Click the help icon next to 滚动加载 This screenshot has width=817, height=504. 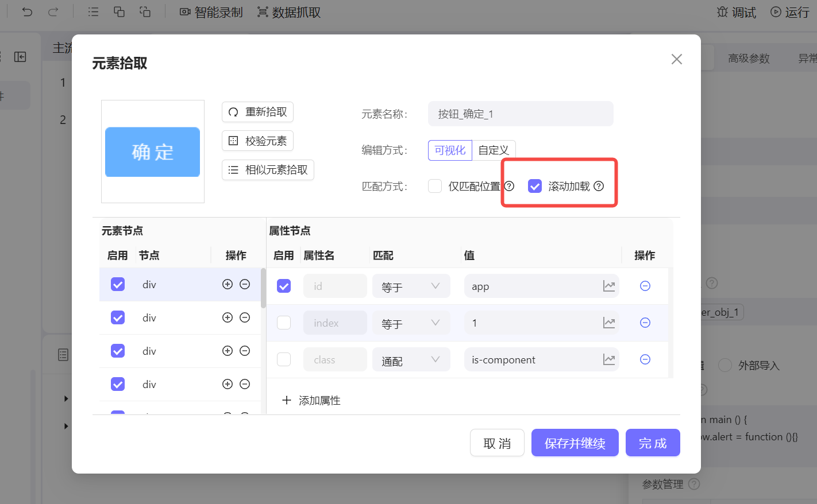(599, 186)
